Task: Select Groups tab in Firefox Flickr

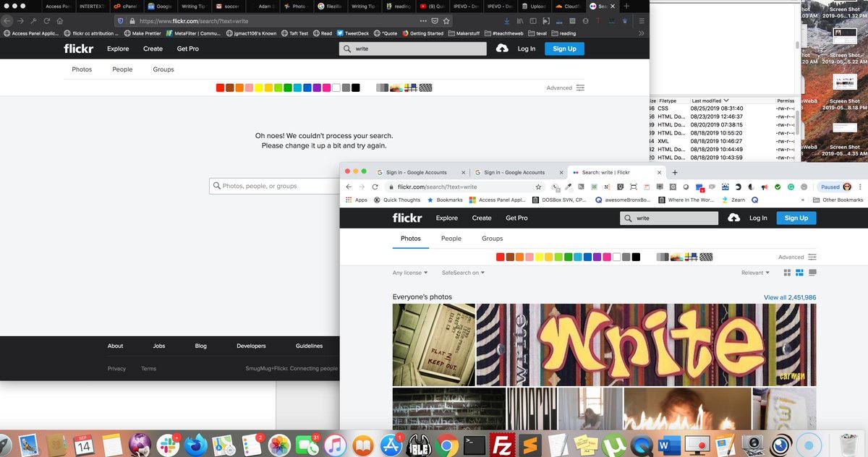Action: 163,69
